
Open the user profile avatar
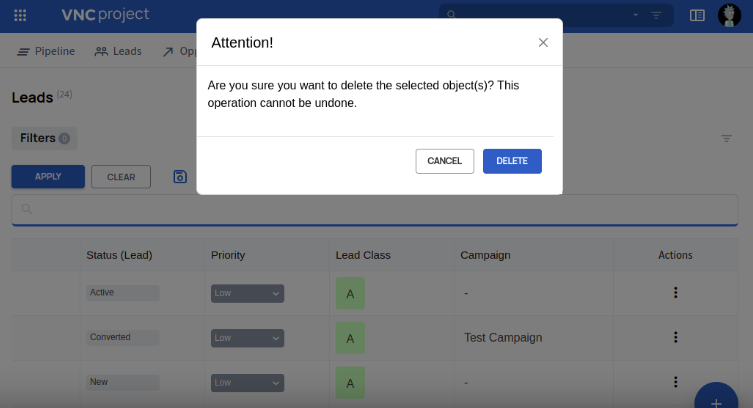point(729,15)
